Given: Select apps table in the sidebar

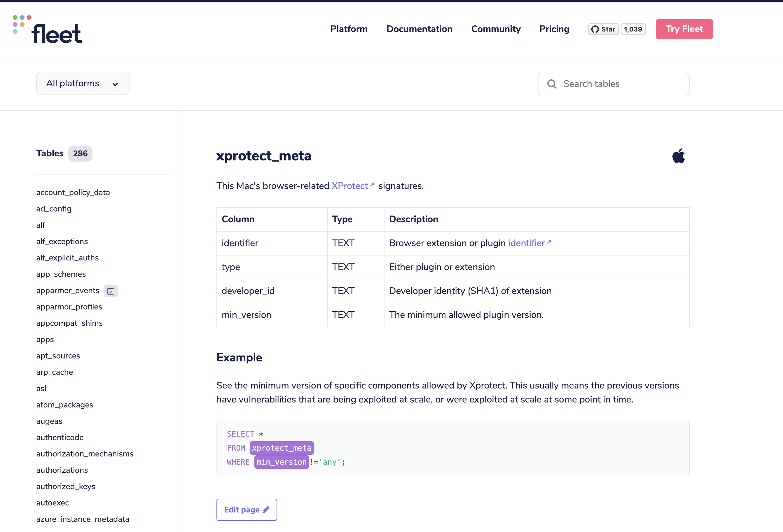Looking at the screenshot, I should (45, 339).
